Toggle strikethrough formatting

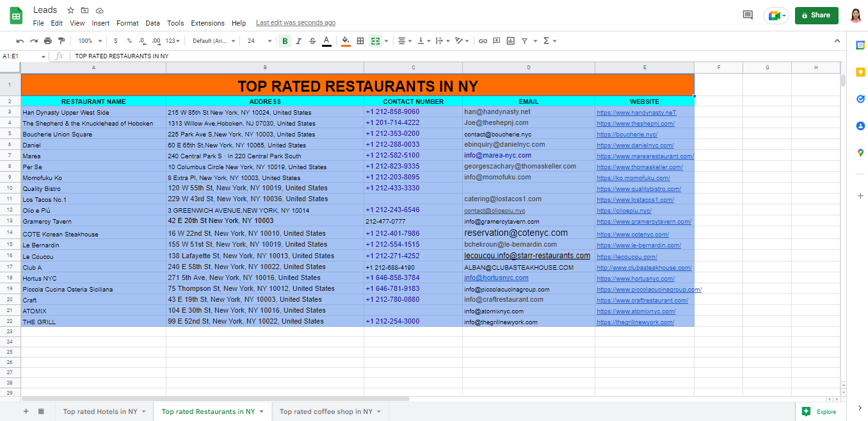(x=312, y=41)
